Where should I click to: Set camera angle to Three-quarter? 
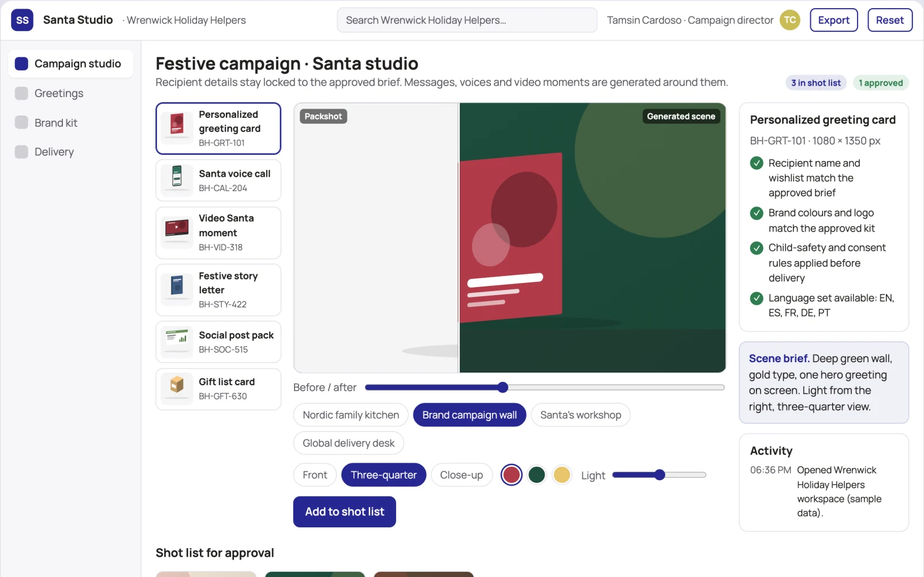[x=384, y=475]
